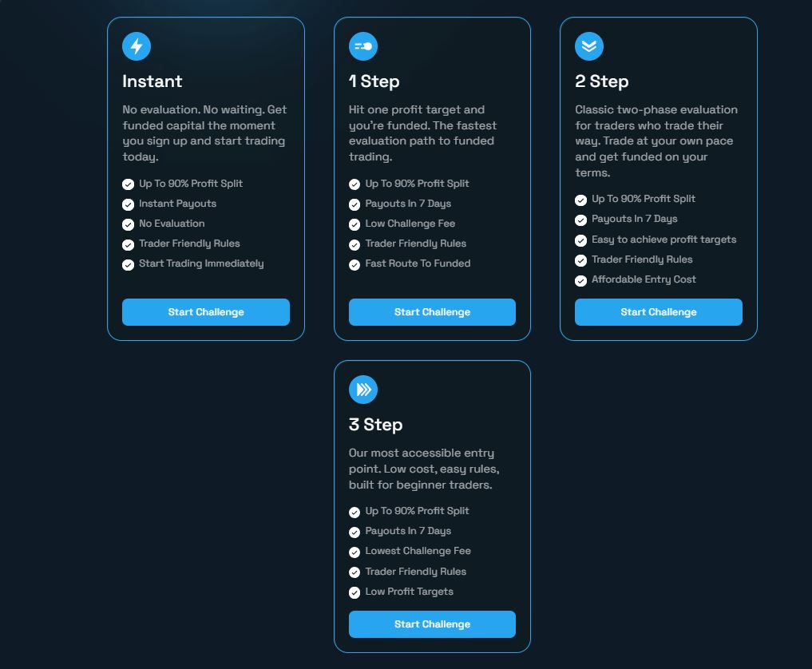Click the checkmark beside Fast Route To Funded

[355, 264]
